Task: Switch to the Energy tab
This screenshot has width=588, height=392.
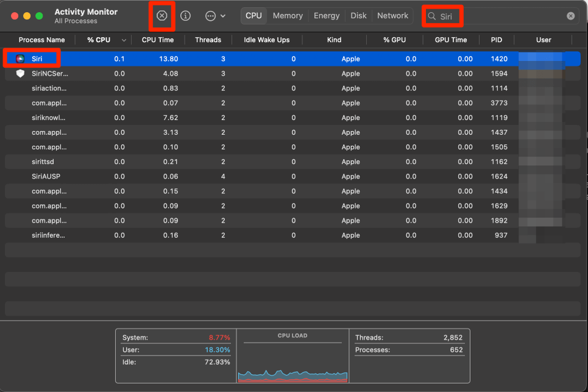Action: pos(327,16)
